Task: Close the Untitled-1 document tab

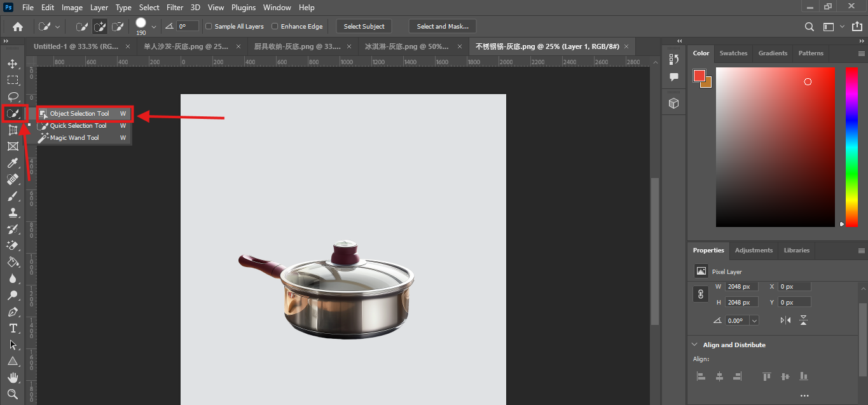Action: tap(128, 46)
